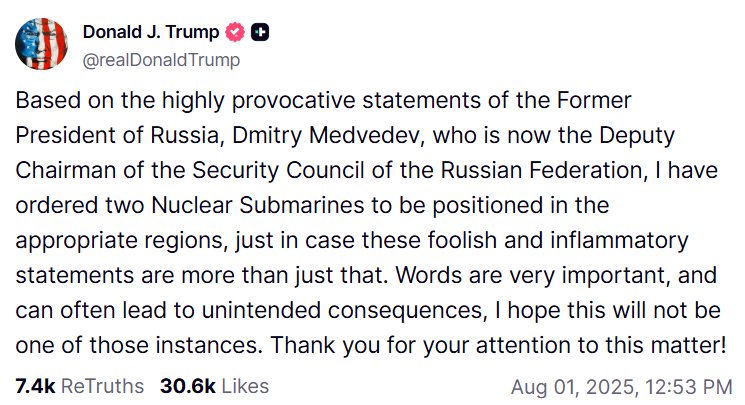The width and height of the screenshot is (745, 405).
Task: Click the red verified checkmark badge
Action: 235,32
